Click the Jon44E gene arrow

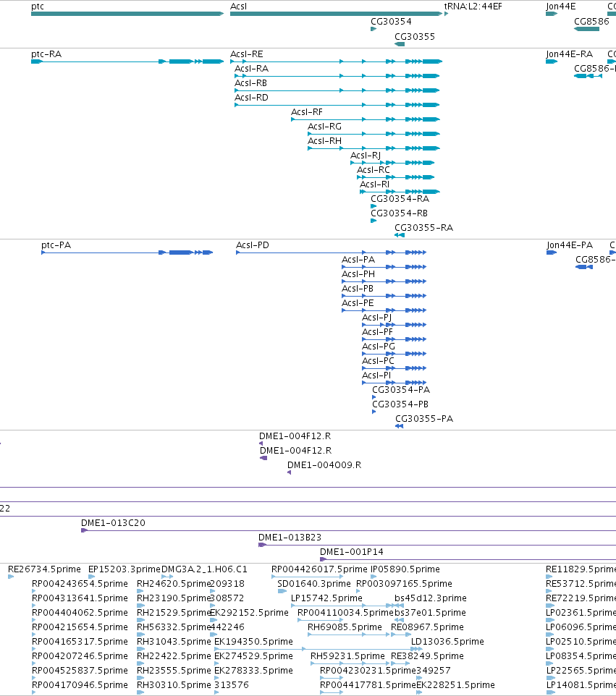[552, 14]
